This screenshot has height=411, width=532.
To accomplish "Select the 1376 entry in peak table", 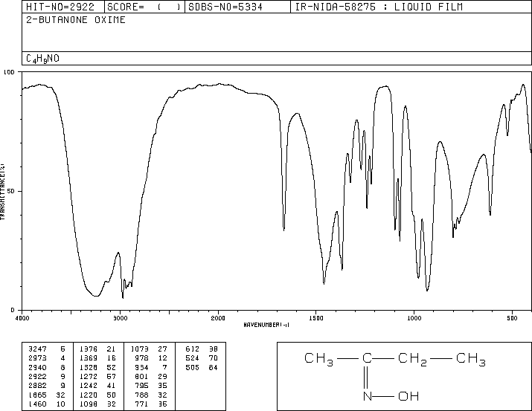I will [97, 349].
